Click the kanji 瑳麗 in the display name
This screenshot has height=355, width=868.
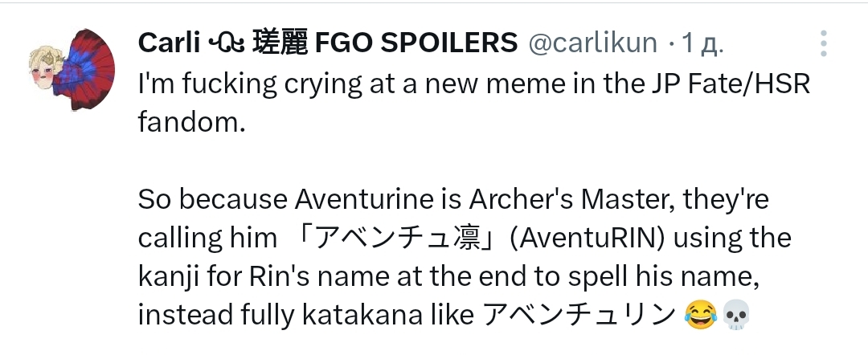pyautogui.click(x=279, y=43)
